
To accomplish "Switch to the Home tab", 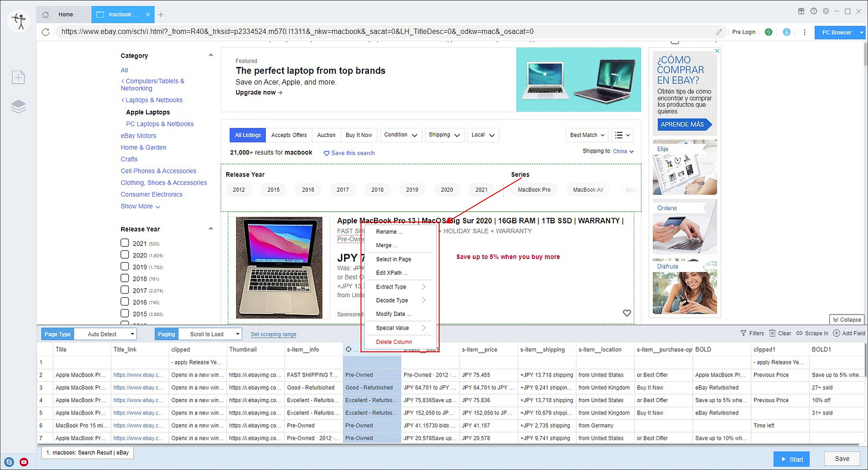I will pos(64,14).
